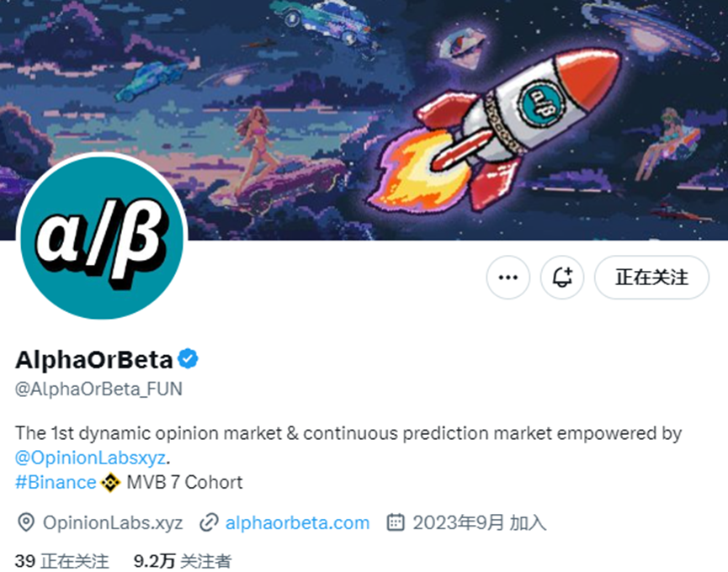Click the α/β logo on rocket
Image resolution: width=728 pixels, height=572 pixels.
[x=541, y=104]
